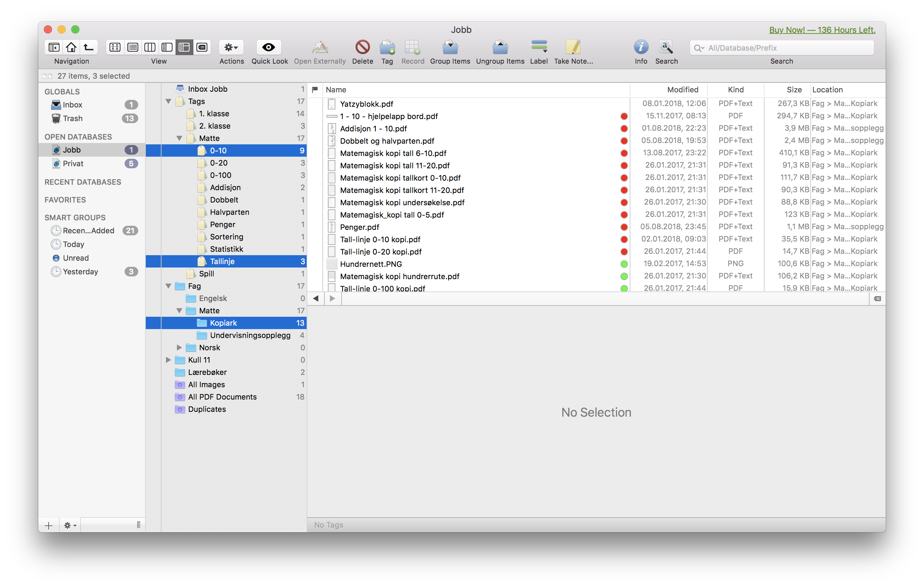Click the red label of Penger.pdf
This screenshot has height=587, width=924.
coord(624,227)
